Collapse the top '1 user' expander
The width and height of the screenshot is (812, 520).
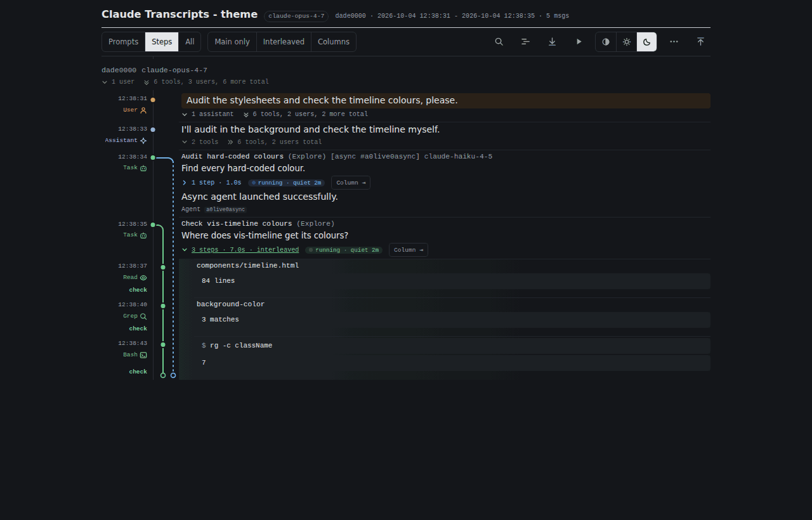[118, 82]
